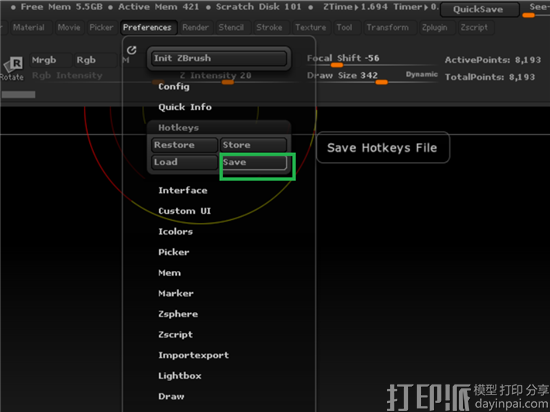Click the Init ZBrush button
The height and width of the screenshot is (412, 550).
(219, 58)
